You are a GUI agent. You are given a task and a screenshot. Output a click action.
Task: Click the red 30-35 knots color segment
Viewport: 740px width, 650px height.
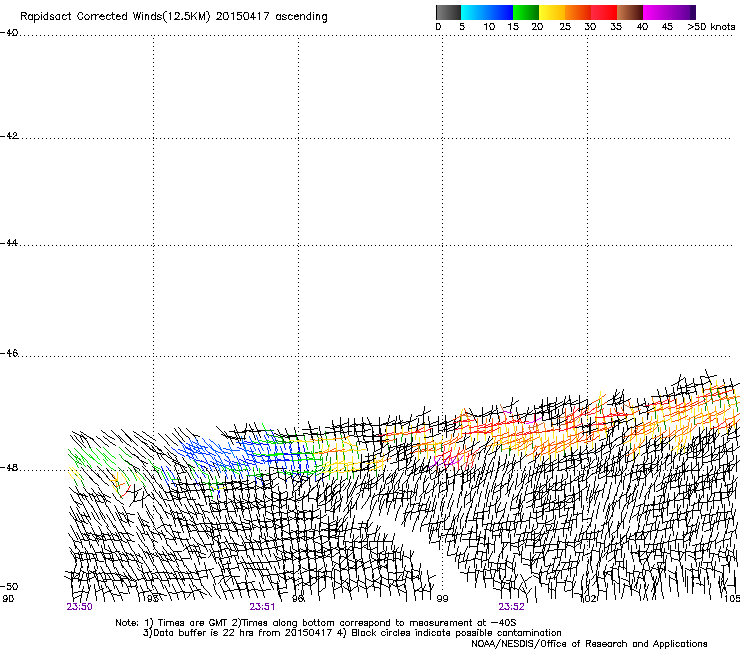604,12
